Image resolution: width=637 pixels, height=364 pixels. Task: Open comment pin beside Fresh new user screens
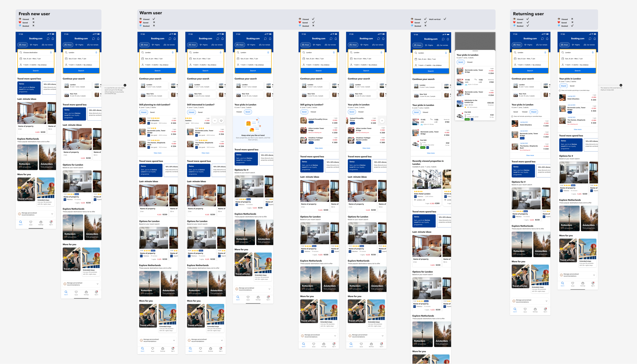tap(125, 85)
